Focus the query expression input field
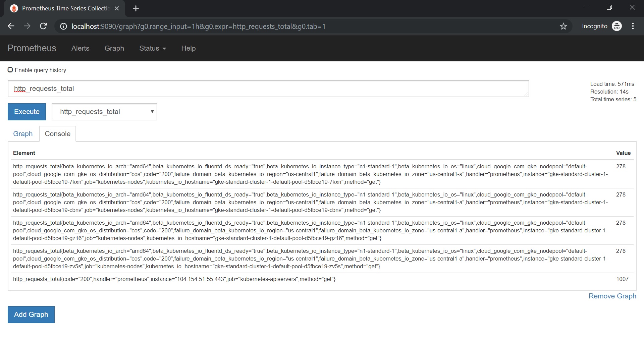This screenshot has width=644, height=342. click(x=268, y=89)
